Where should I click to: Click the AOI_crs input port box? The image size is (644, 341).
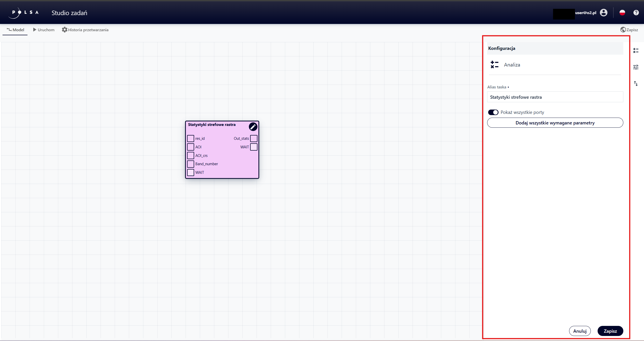191,155
